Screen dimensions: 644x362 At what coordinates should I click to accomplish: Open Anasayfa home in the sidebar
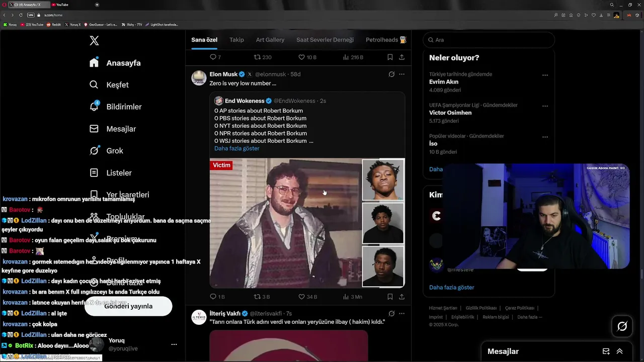[x=115, y=63]
